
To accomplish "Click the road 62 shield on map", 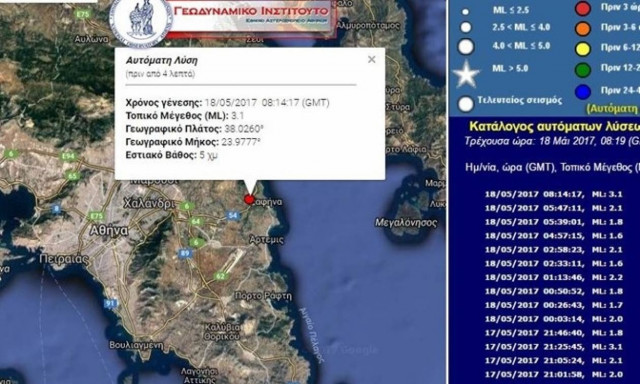I will (x=220, y=276).
